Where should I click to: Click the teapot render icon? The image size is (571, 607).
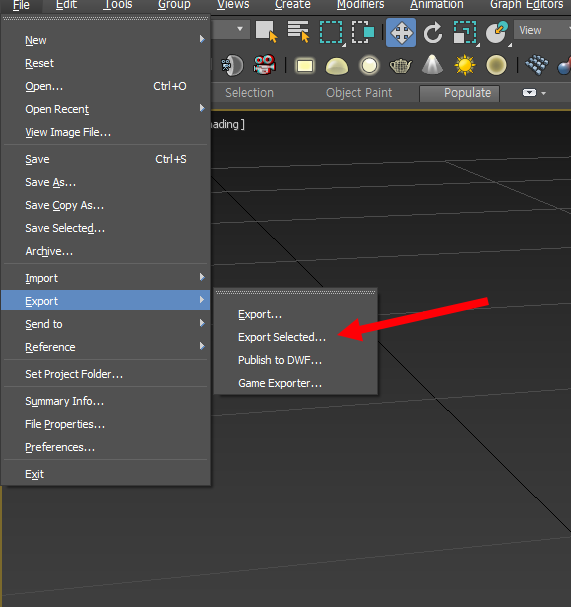tap(401, 65)
